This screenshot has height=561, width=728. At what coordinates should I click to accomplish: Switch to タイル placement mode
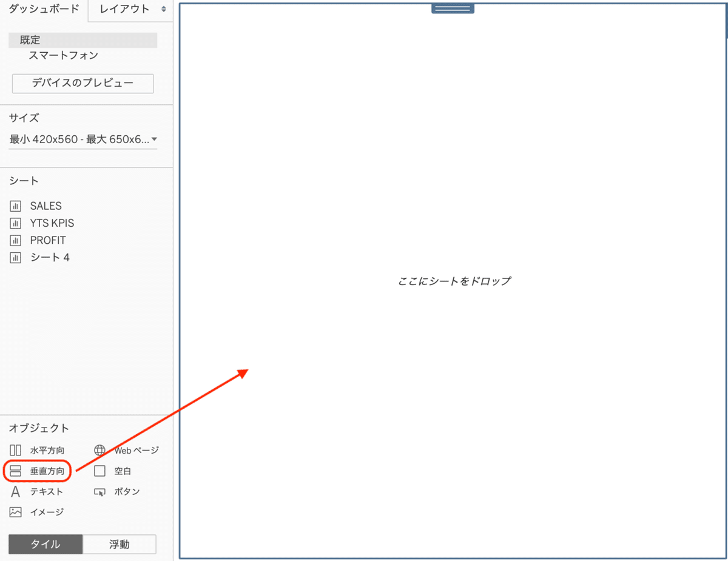point(45,544)
